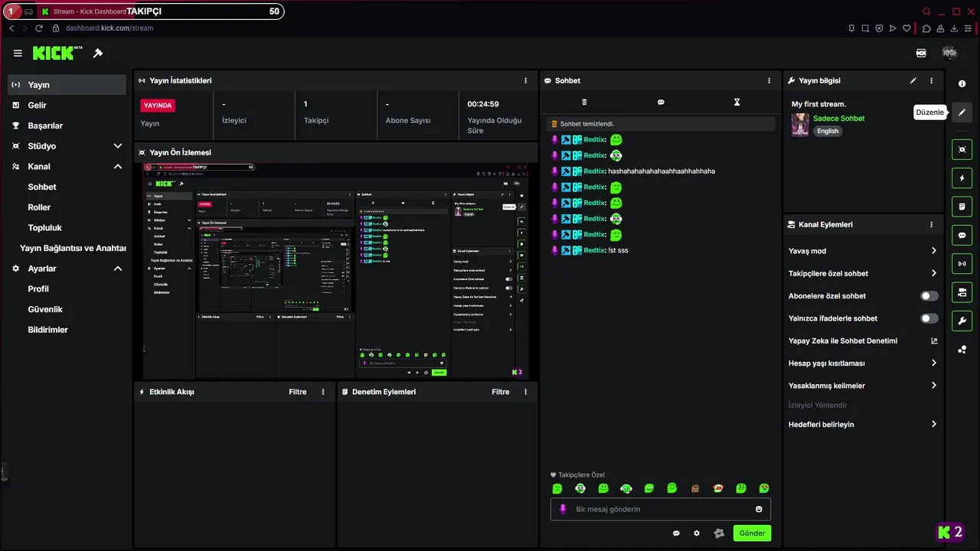The width and height of the screenshot is (980, 551).
Task: Click the info icon on the right rail
Action: pyautogui.click(x=962, y=83)
